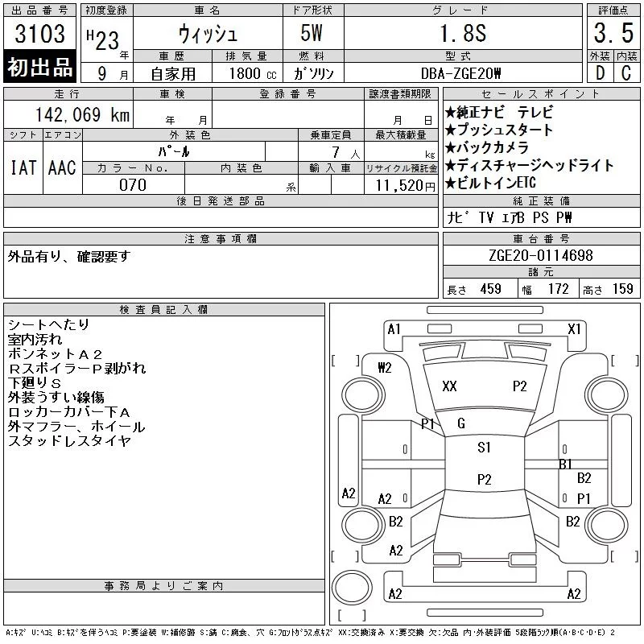Click the color number 070
This screenshot has width=644, height=644.
coord(133,185)
